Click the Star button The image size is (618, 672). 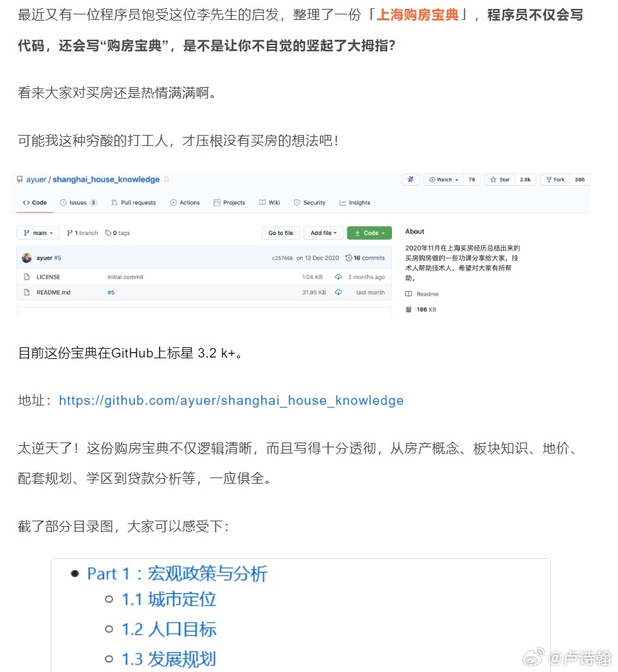pos(499,179)
